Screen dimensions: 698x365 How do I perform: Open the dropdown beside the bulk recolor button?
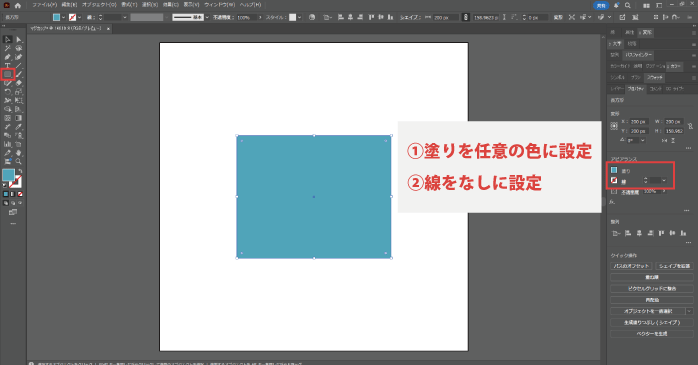pyautogui.click(x=690, y=311)
